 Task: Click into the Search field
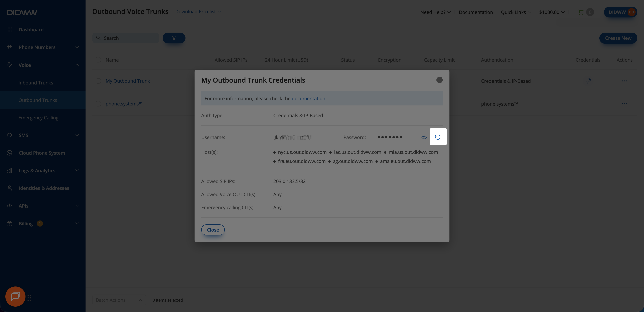point(126,38)
